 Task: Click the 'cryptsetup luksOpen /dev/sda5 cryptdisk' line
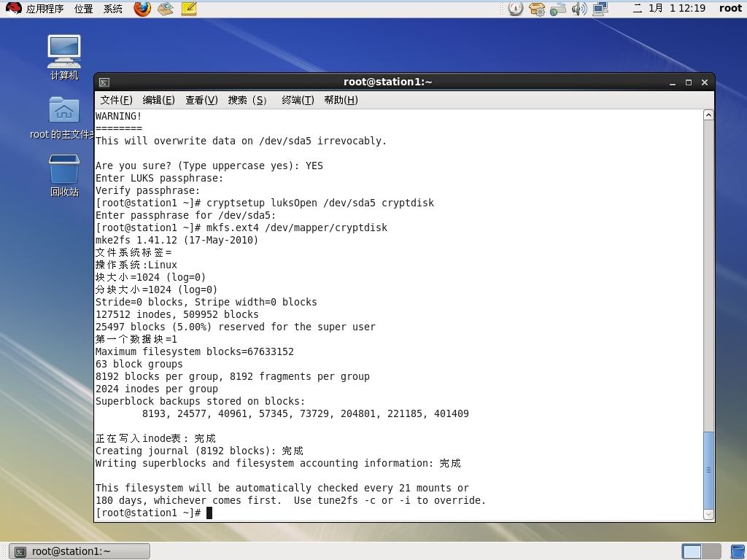[265, 203]
